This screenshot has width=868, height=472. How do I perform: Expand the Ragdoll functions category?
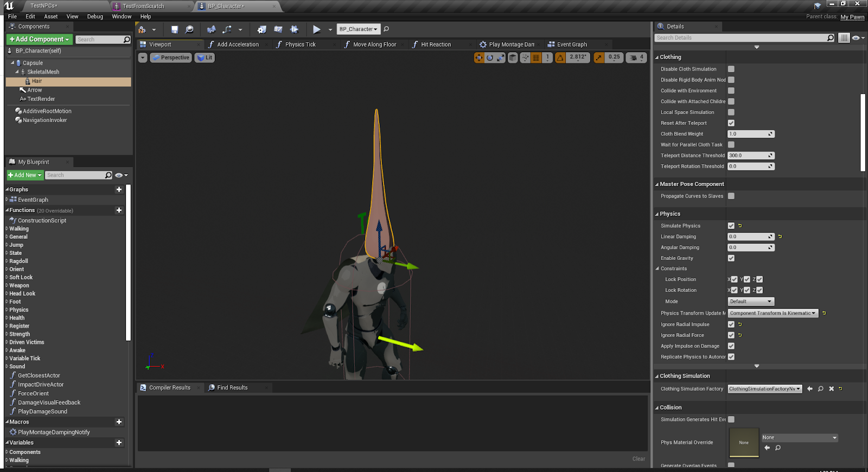click(7, 261)
